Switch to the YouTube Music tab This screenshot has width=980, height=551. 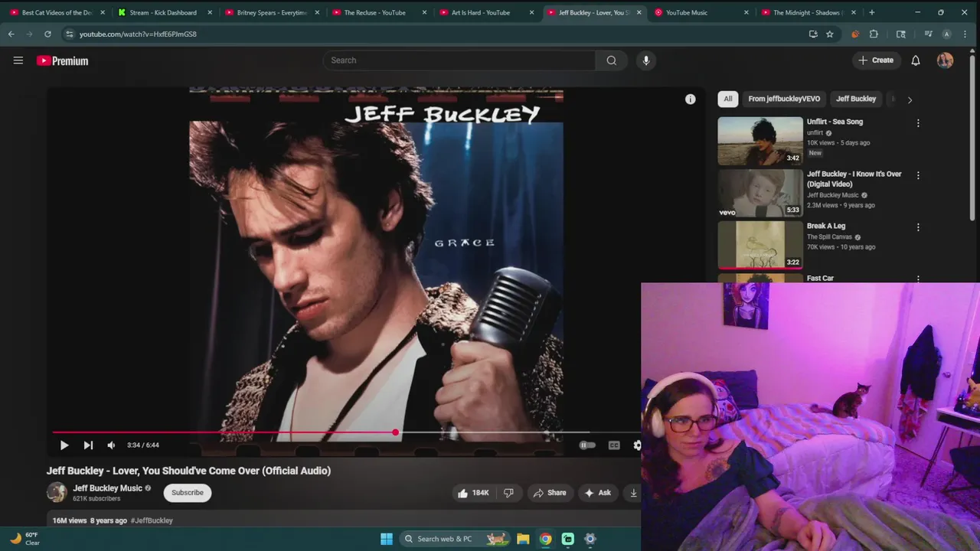(699, 12)
